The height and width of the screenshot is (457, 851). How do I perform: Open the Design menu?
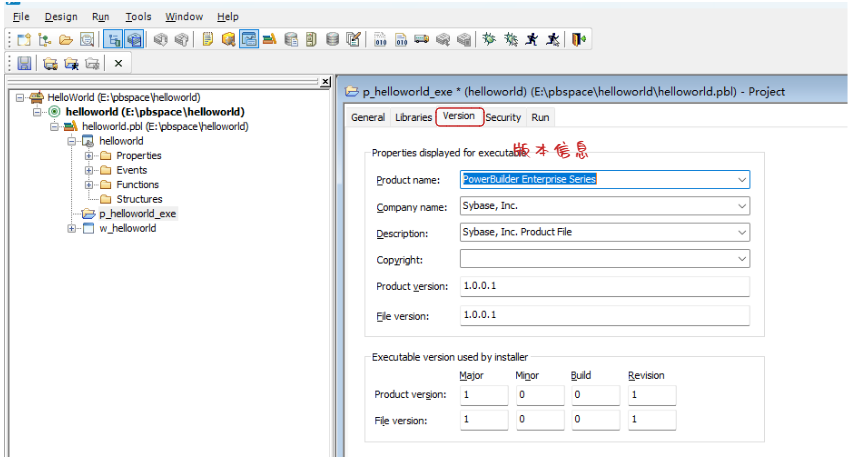tap(61, 17)
